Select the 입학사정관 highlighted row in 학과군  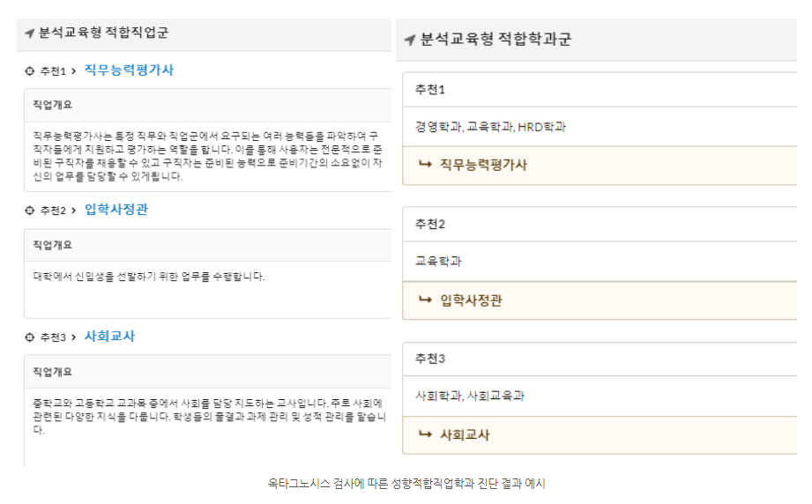tap(600, 300)
